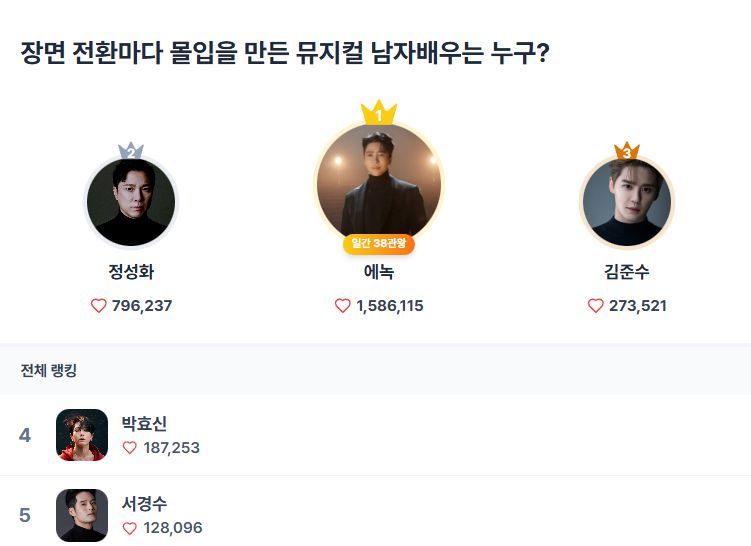
Task: Click the bronze third-place crown icon
Action: click(x=627, y=152)
